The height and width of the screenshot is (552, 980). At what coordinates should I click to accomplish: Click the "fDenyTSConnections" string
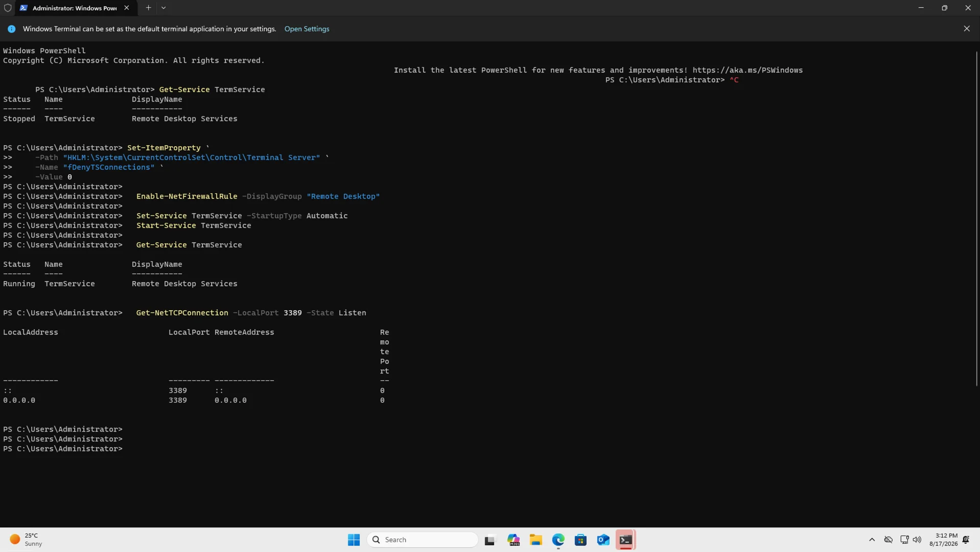(x=109, y=167)
